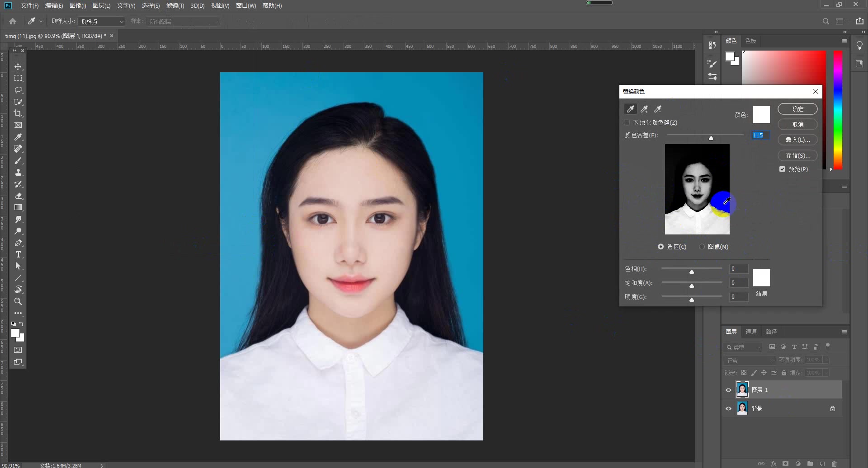The height and width of the screenshot is (468, 868).
Task: Open the search magnifier in options bar
Action: 826,21
